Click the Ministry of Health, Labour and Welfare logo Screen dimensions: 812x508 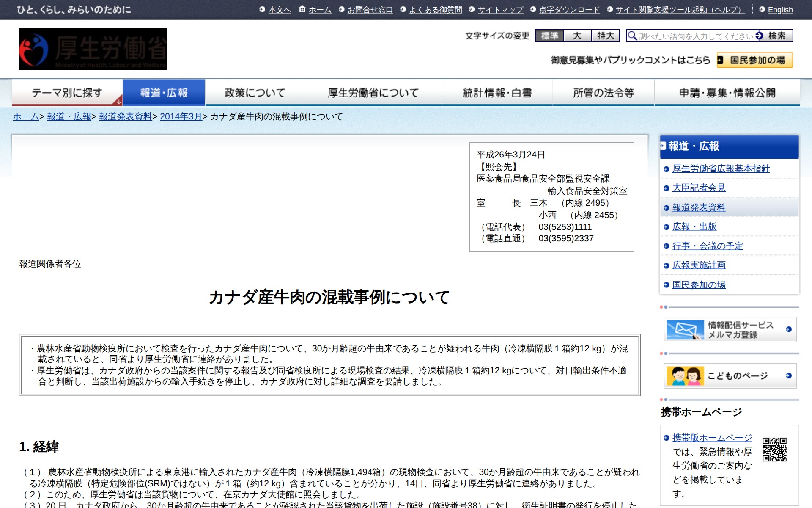click(x=93, y=49)
